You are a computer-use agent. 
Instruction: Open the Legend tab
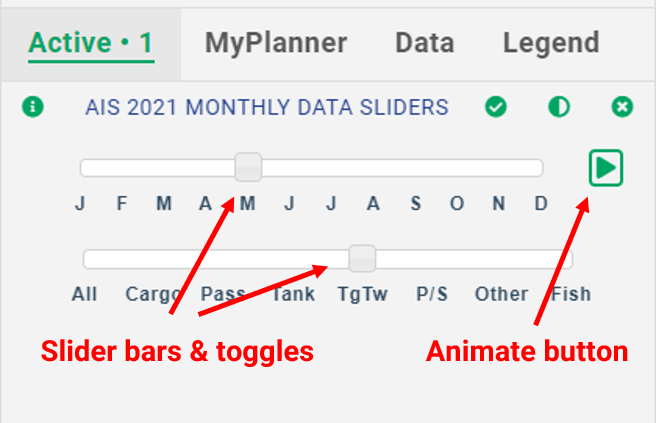click(551, 43)
